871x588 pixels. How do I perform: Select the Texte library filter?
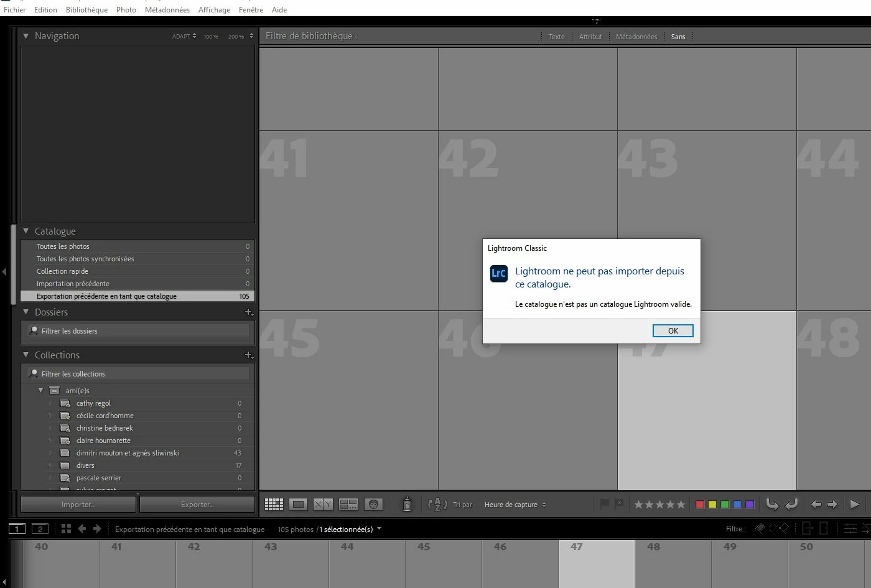point(557,37)
